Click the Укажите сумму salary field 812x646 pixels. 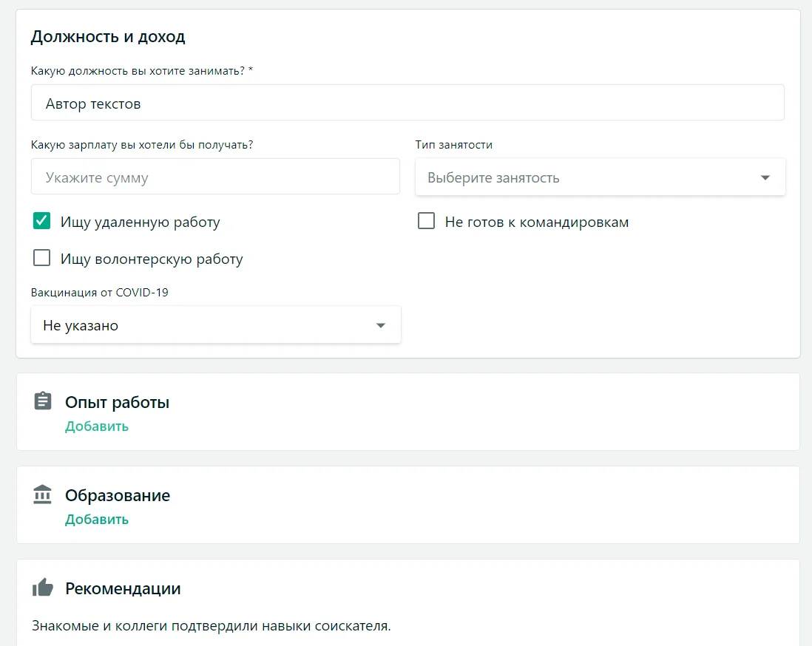pos(215,177)
